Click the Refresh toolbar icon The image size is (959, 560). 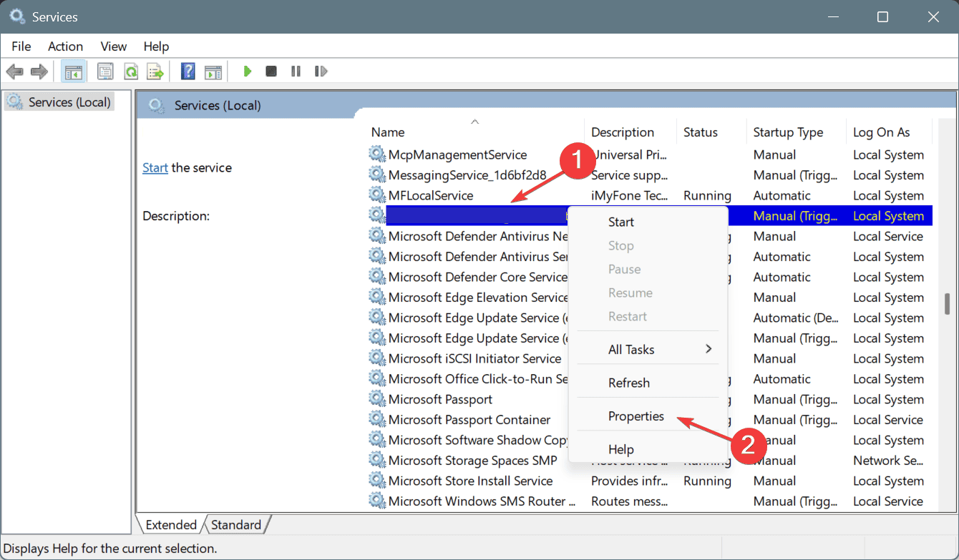pos(130,72)
